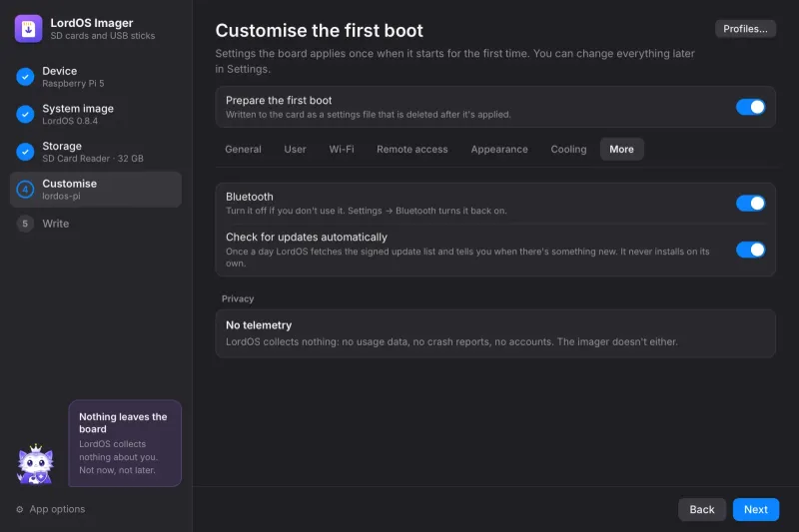
Task: Click the App options gear icon
Action: pos(19,509)
